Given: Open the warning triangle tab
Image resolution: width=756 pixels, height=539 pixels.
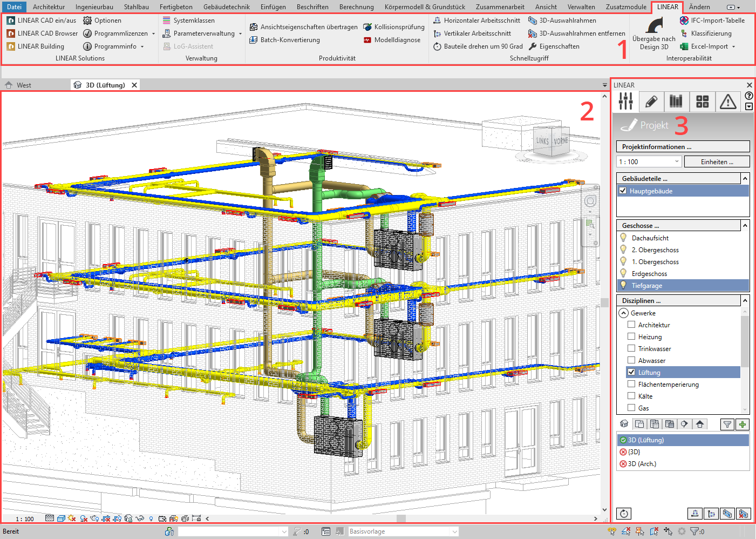Looking at the screenshot, I should (x=728, y=101).
